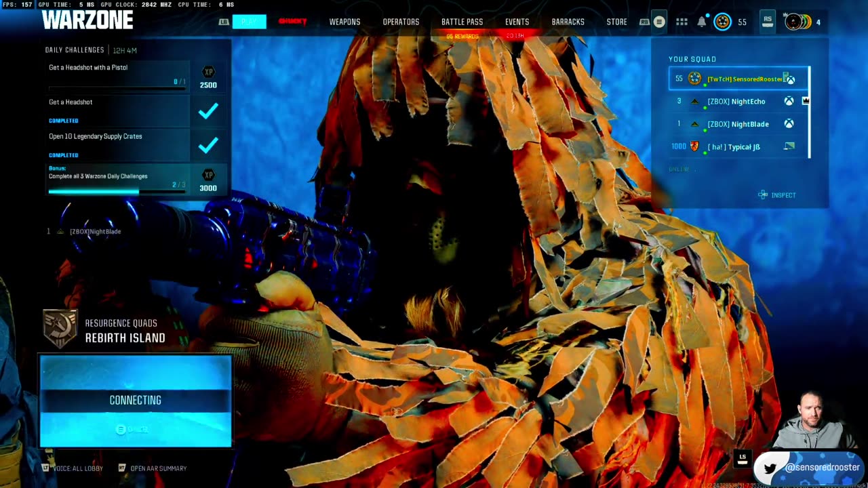Open the Battle Pass tab

[462, 22]
